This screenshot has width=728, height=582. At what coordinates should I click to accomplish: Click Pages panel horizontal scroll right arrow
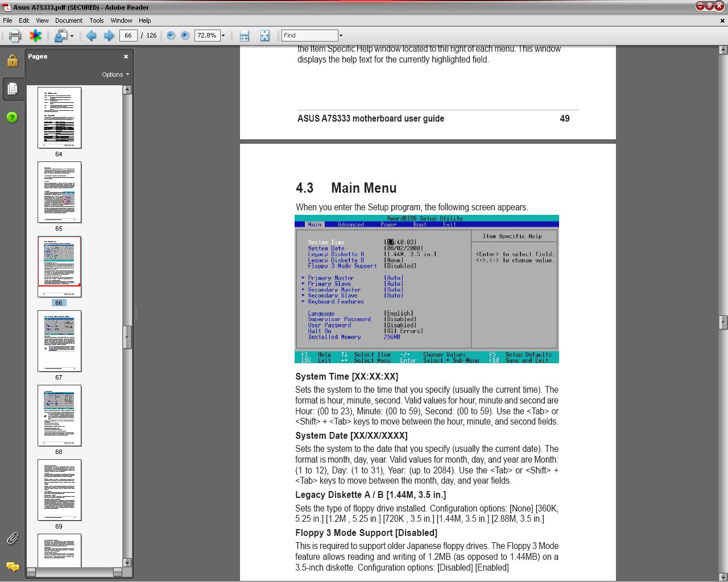(118, 572)
